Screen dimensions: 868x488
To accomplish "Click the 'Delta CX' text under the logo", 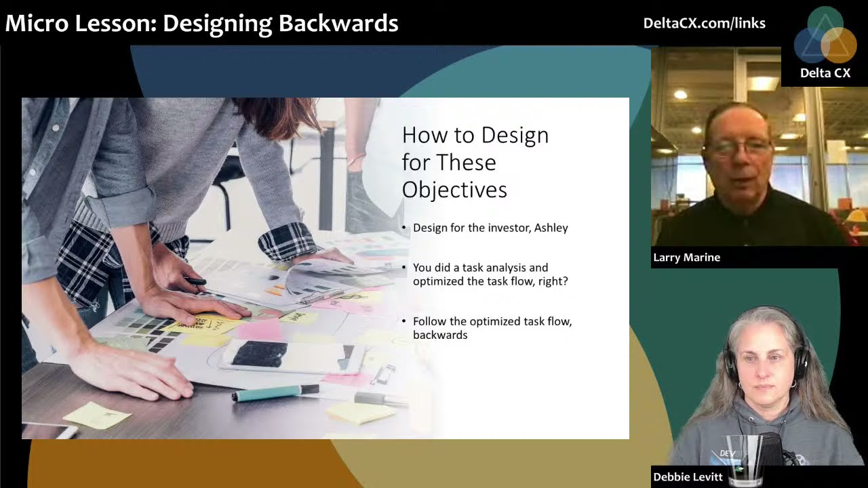I will pyautogui.click(x=825, y=73).
